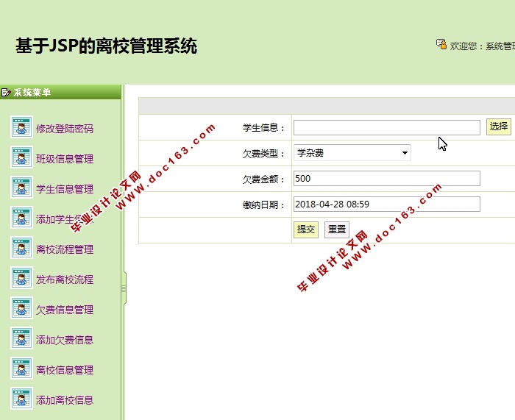Go to 欠费信息管理 page
Viewport: 515px width, 420px height.
(x=65, y=310)
